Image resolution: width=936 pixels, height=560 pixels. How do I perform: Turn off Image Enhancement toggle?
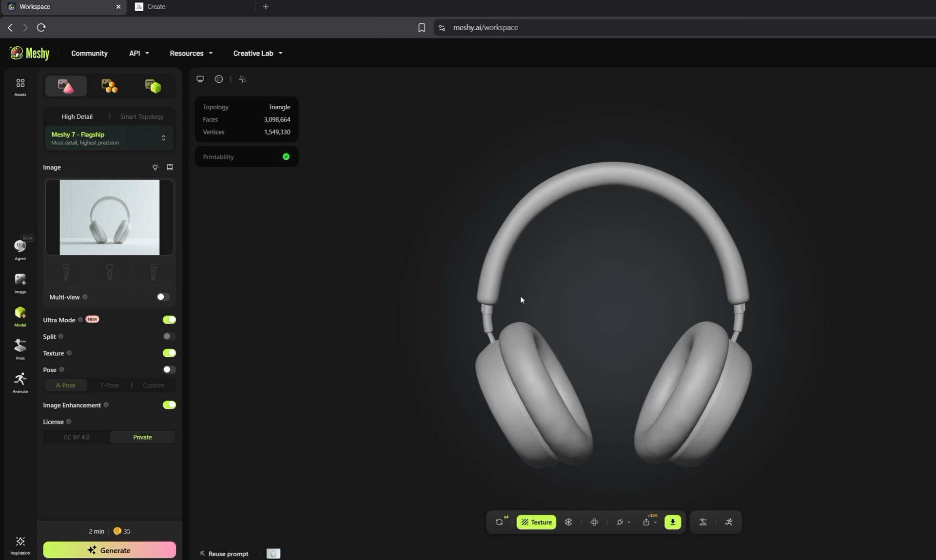pos(169,405)
